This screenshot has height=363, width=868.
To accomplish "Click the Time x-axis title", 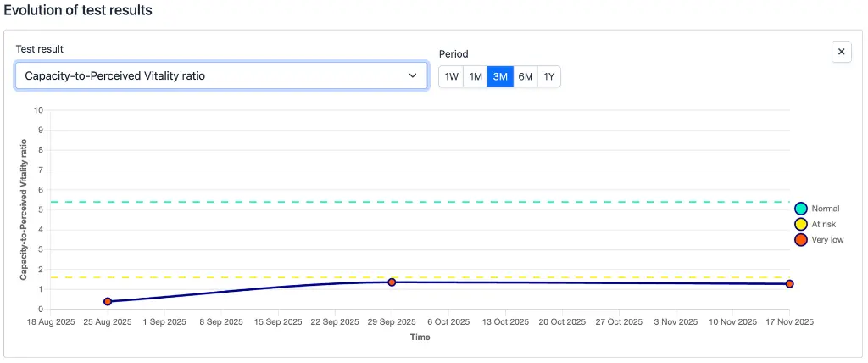I will coord(420,337).
